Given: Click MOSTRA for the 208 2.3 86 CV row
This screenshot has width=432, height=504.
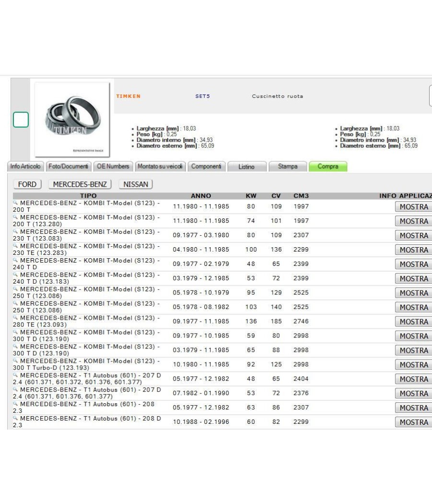Looking at the screenshot, I should coord(414,408).
